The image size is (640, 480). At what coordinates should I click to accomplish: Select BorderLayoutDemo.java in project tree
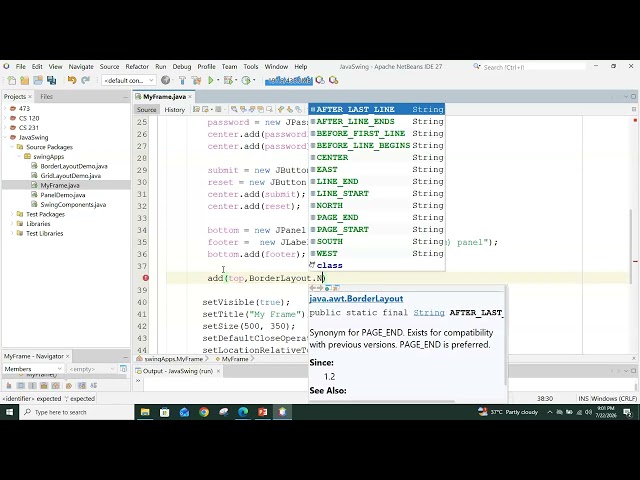(x=73, y=166)
